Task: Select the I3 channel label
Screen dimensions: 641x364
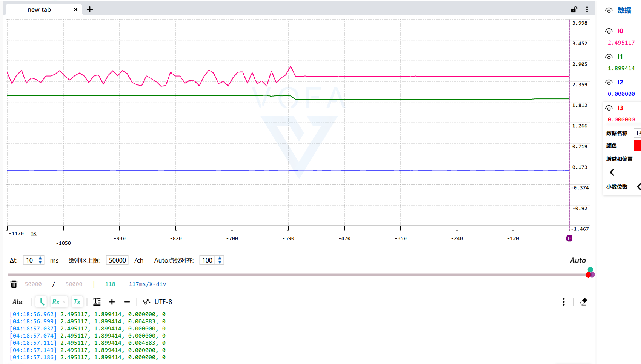Action: coord(620,108)
